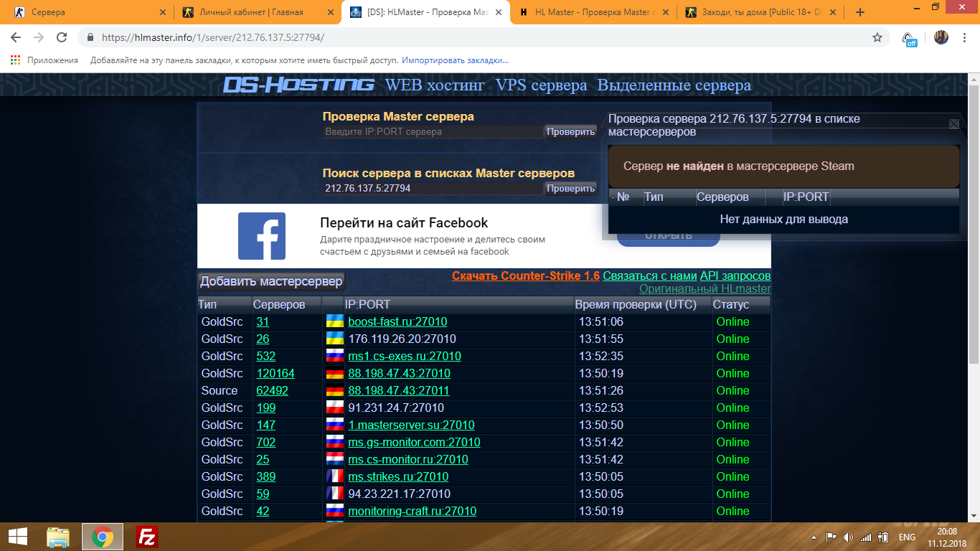Click the Введите IP:PORT сервера field
The image size is (980, 551).
(x=433, y=132)
